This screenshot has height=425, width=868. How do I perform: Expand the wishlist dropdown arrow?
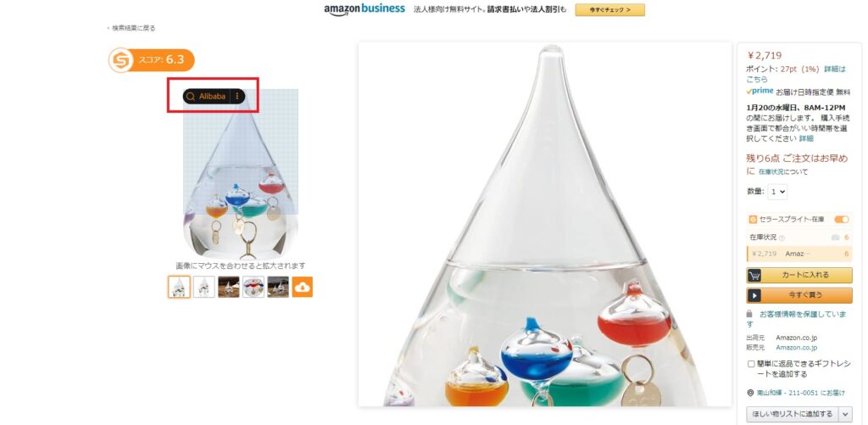tap(845, 414)
